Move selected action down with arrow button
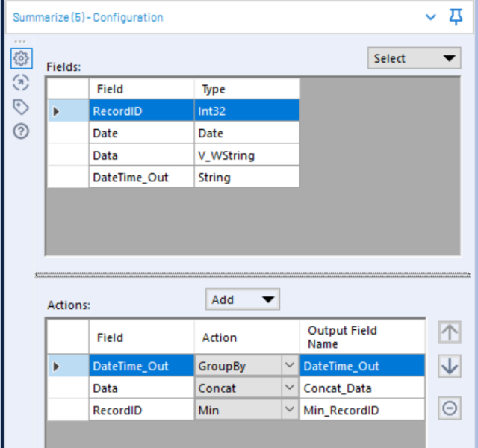This screenshot has height=448, width=478. pyautogui.click(x=450, y=366)
